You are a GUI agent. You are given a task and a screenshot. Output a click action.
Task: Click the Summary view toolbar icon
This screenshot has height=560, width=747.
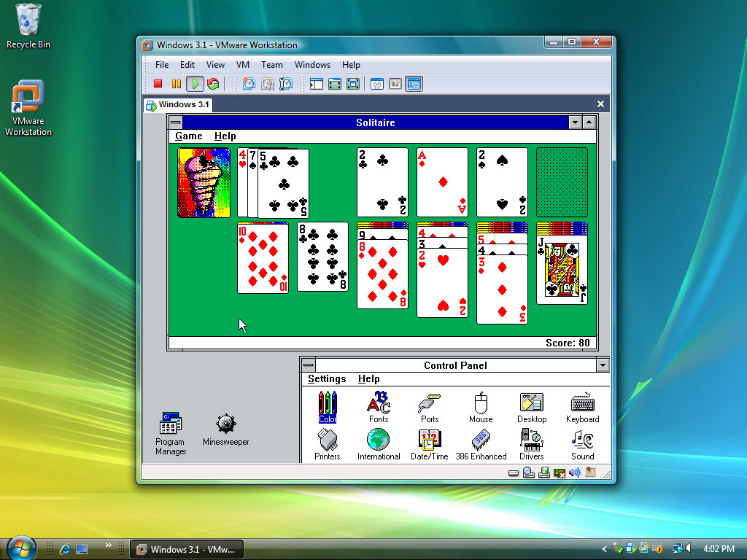pos(377,84)
